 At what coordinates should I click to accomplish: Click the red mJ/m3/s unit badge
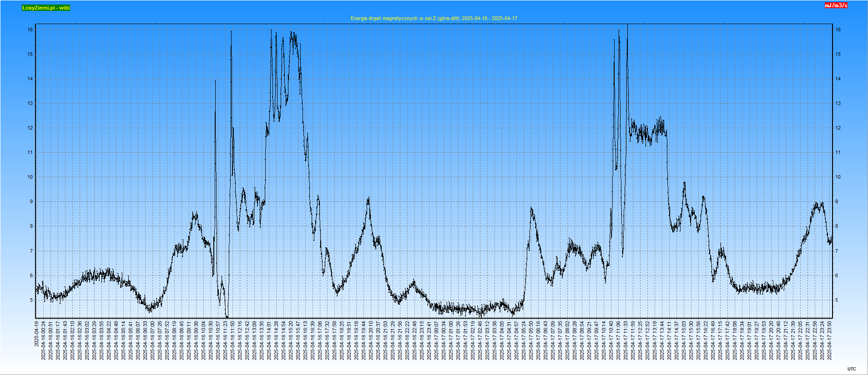pyautogui.click(x=836, y=5)
